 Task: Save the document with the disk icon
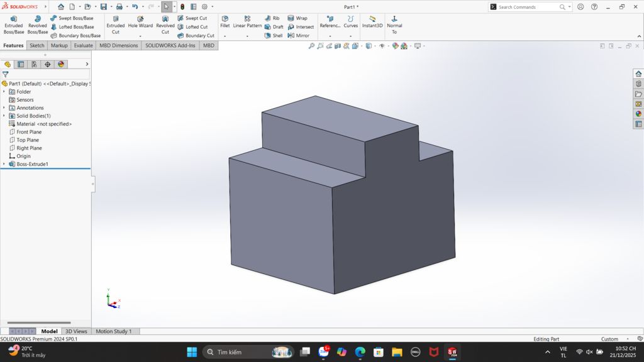pos(104,6)
